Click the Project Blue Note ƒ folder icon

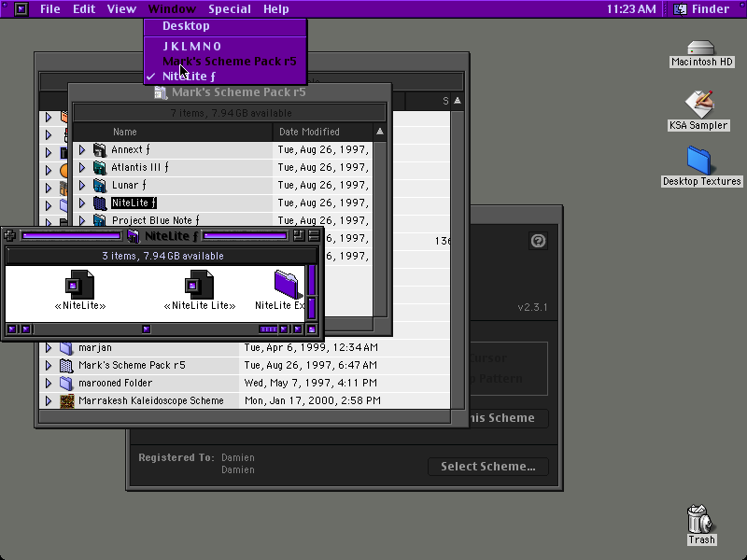tap(100, 220)
